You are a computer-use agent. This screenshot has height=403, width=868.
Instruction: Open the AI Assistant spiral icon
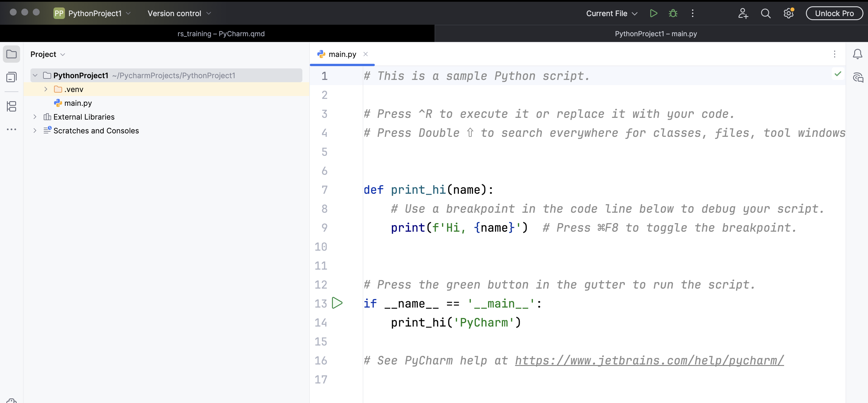coord(858,78)
